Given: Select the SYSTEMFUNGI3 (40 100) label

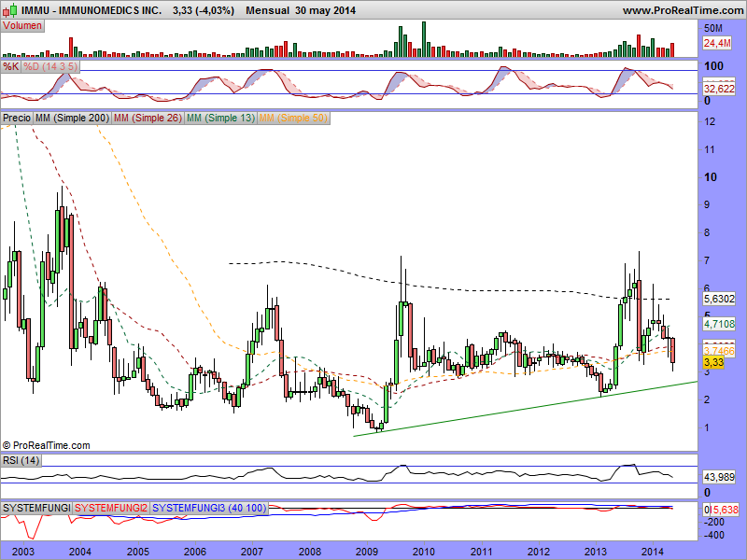Looking at the screenshot, I should [209, 508].
